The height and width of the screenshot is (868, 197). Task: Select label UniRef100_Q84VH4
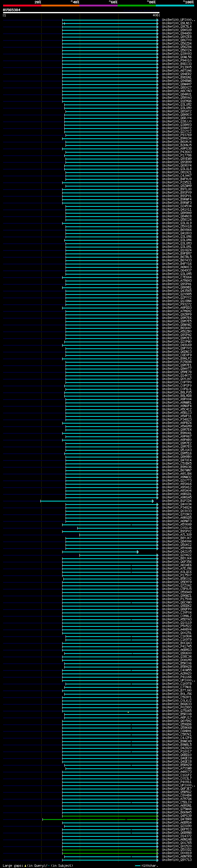(x=176, y=542)
